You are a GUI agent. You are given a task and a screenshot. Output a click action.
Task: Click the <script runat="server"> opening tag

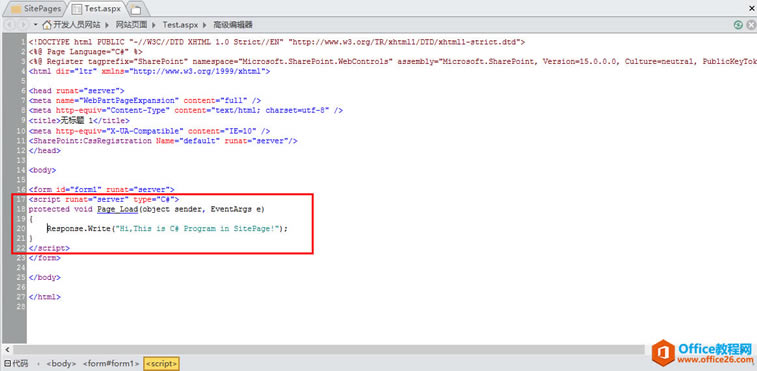[104, 199]
